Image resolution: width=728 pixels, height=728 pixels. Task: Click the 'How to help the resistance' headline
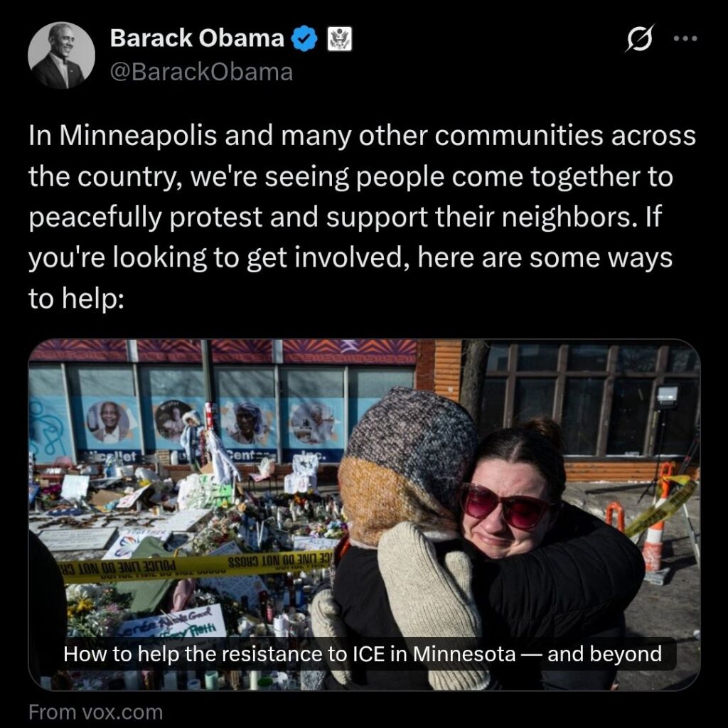pyautogui.click(x=363, y=654)
